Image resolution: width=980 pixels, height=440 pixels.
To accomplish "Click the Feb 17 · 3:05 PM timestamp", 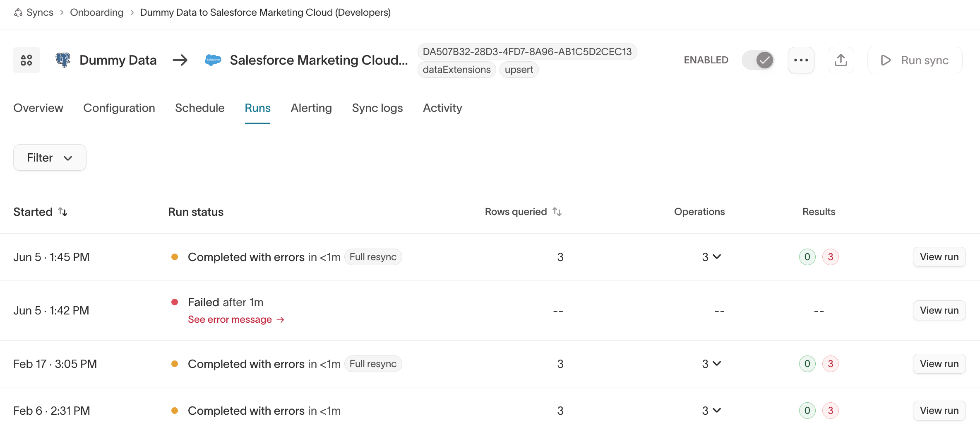I will [55, 364].
